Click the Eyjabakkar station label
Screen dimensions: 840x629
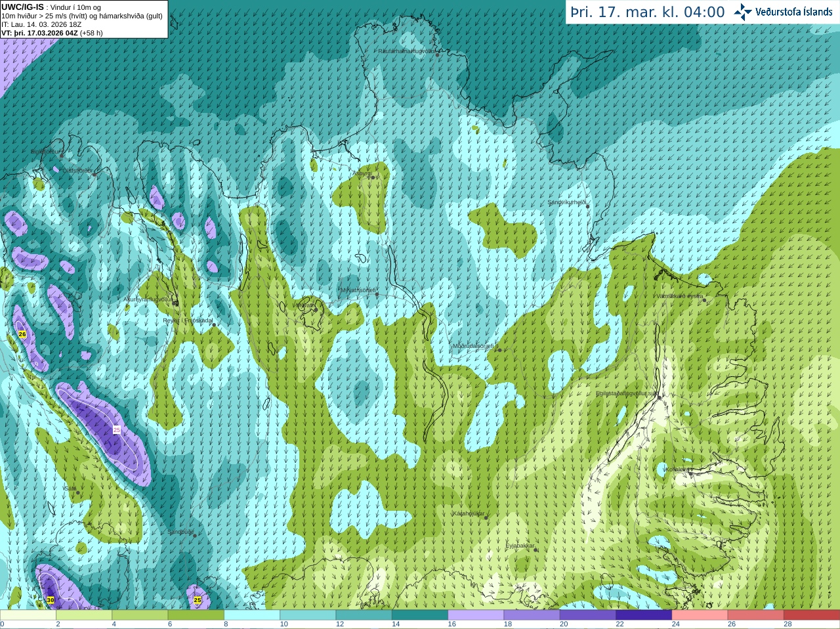point(520,546)
